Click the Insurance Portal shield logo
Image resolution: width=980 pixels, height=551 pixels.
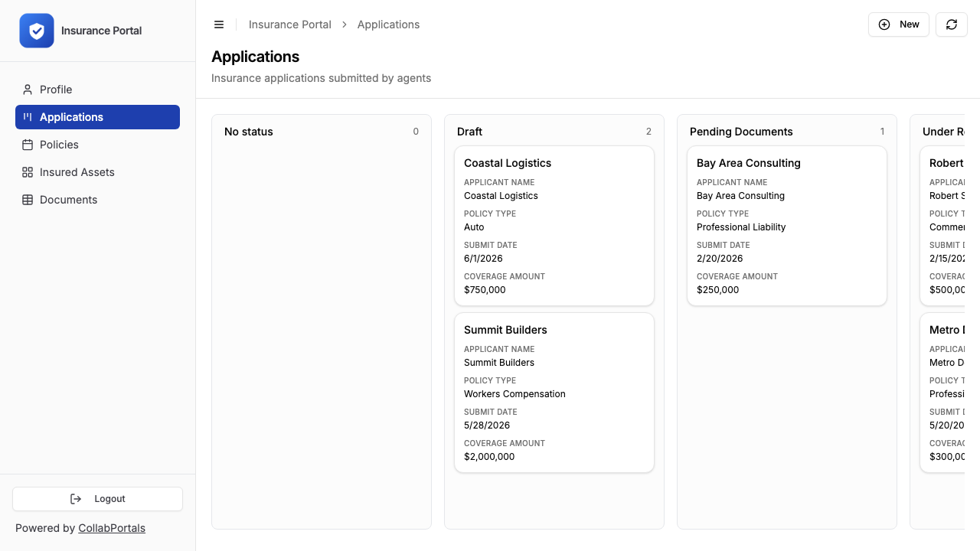37,31
